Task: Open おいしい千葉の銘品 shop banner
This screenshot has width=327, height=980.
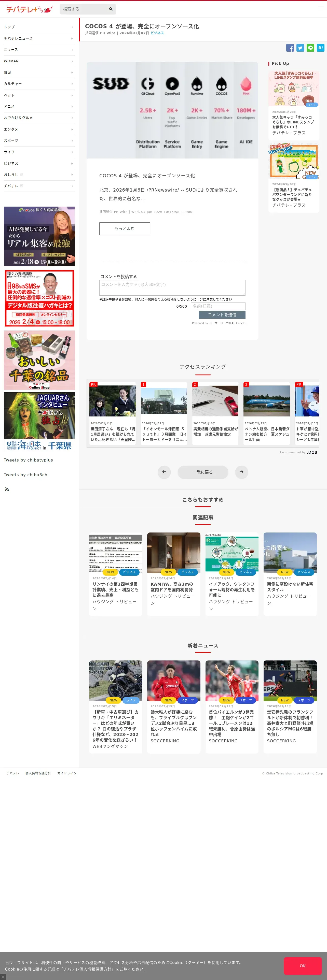Action: click(39, 360)
